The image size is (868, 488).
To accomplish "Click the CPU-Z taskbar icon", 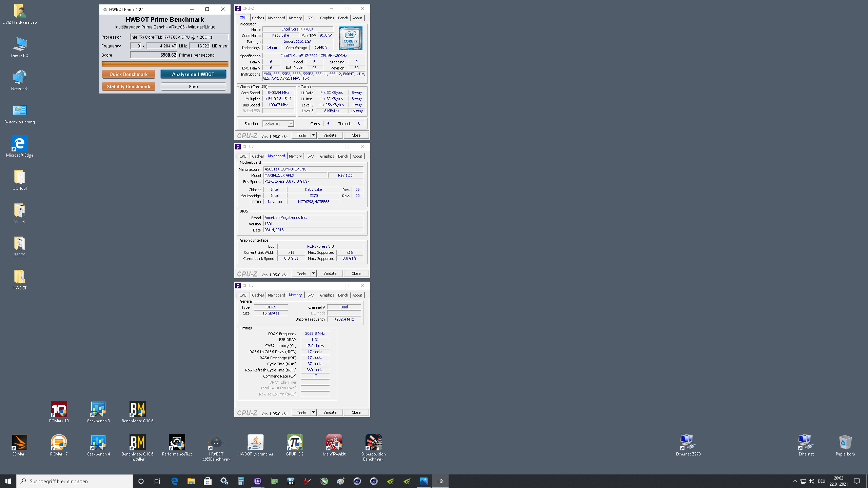I will (257, 481).
